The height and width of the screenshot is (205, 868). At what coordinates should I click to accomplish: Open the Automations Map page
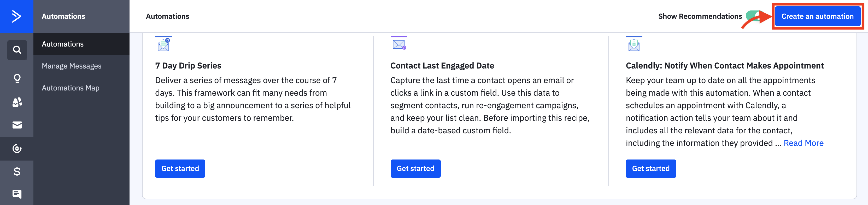[71, 88]
